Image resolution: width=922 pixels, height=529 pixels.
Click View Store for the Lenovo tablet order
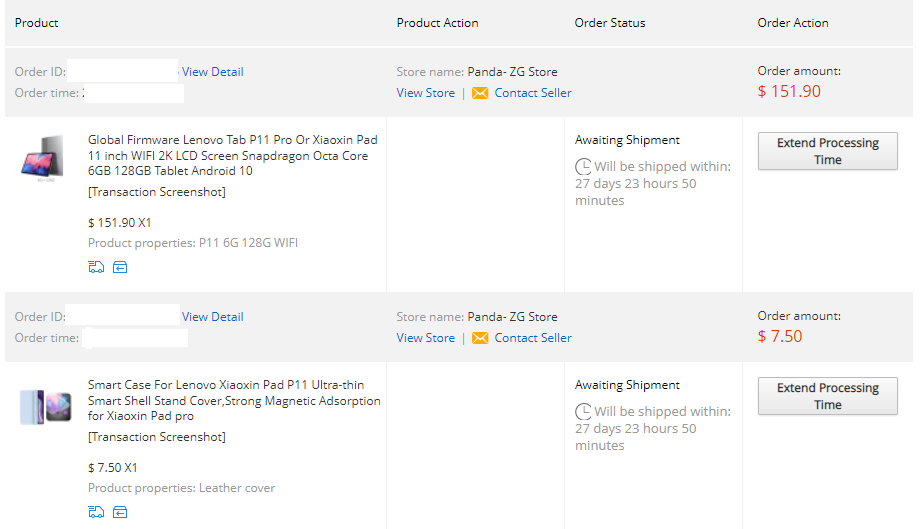pos(425,93)
